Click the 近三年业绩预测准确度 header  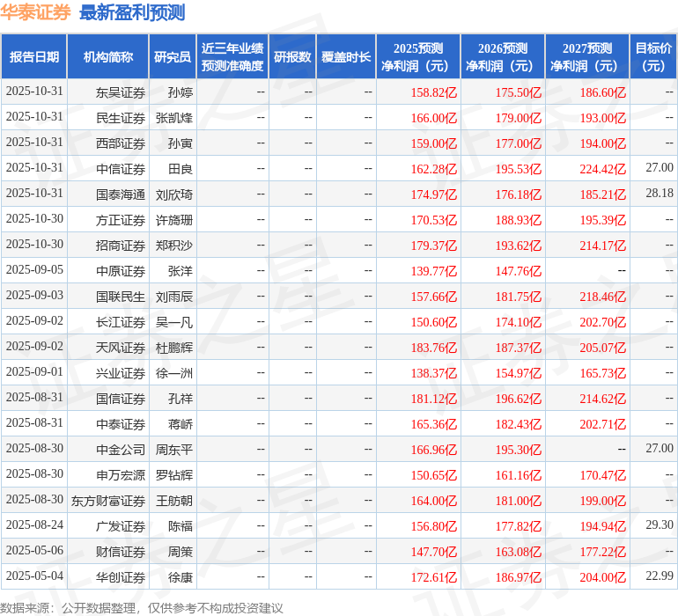[x=232, y=57]
